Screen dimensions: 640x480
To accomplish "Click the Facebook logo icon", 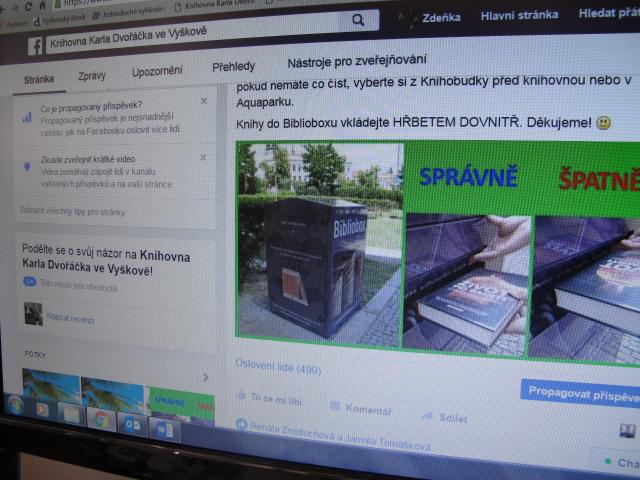I will pos(35,46).
